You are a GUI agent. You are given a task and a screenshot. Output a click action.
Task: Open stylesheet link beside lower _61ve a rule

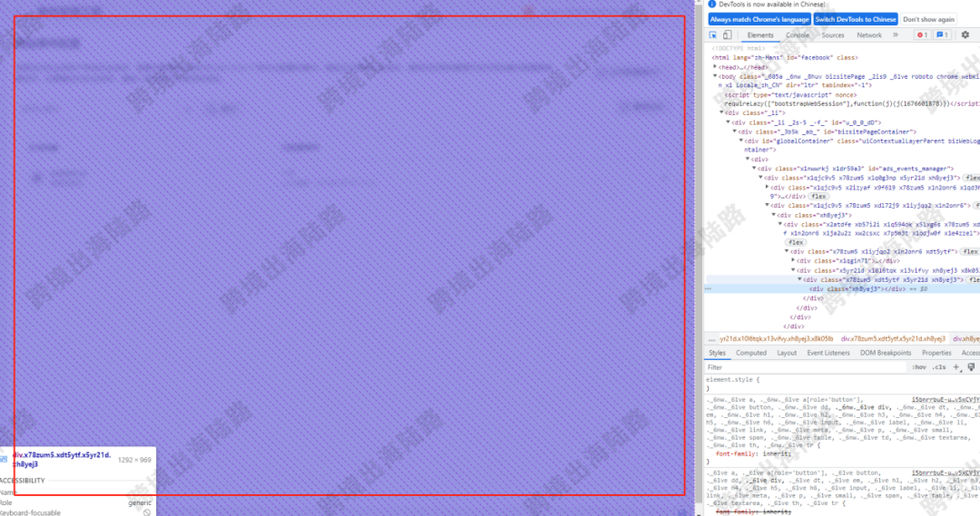point(946,472)
